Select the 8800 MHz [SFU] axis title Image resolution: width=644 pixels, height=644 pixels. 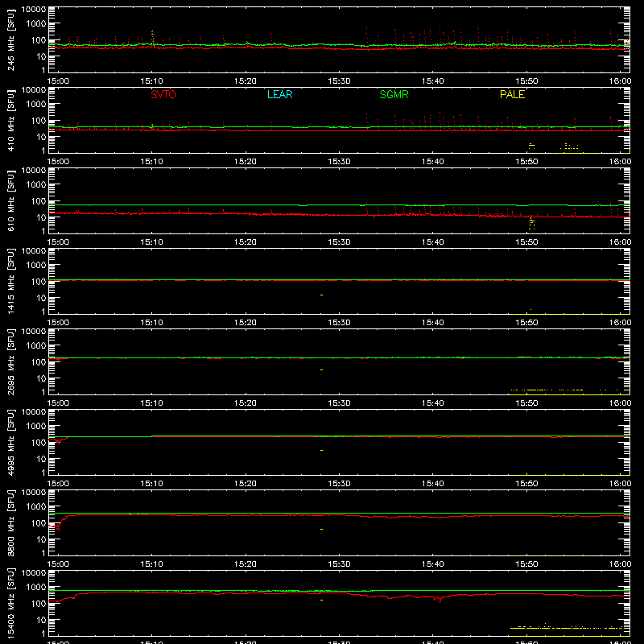(10, 522)
